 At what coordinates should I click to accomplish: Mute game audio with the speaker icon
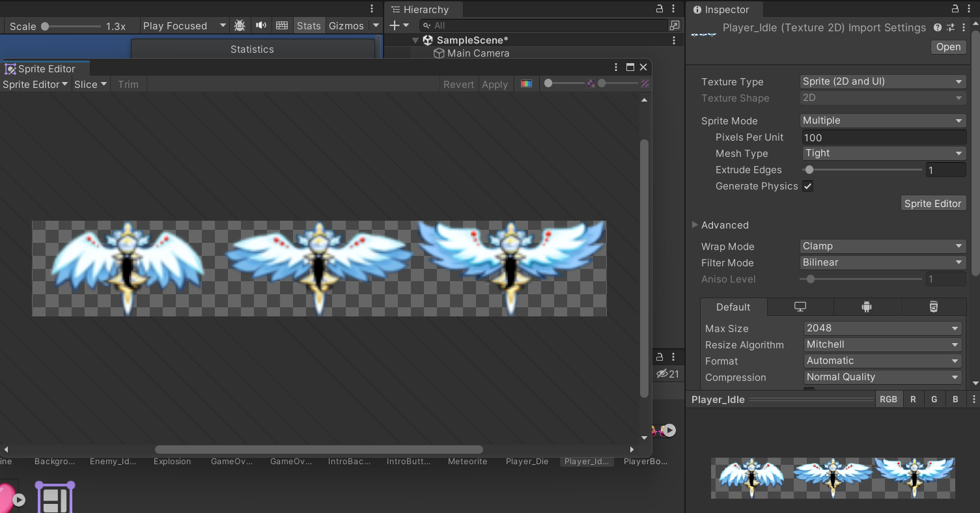261,25
